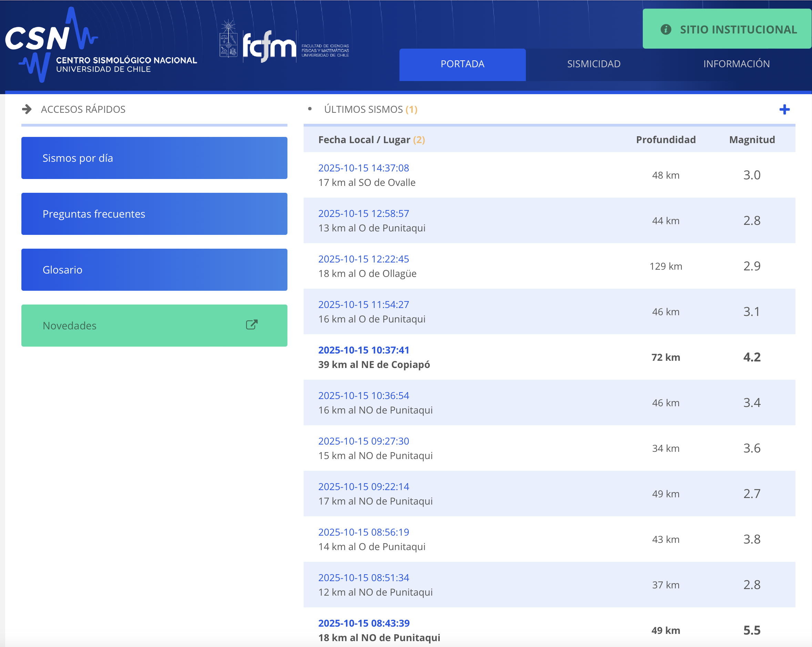The width and height of the screenshot is (812, 647).
Task: Open the Portada tab
Action: point(462,64)
